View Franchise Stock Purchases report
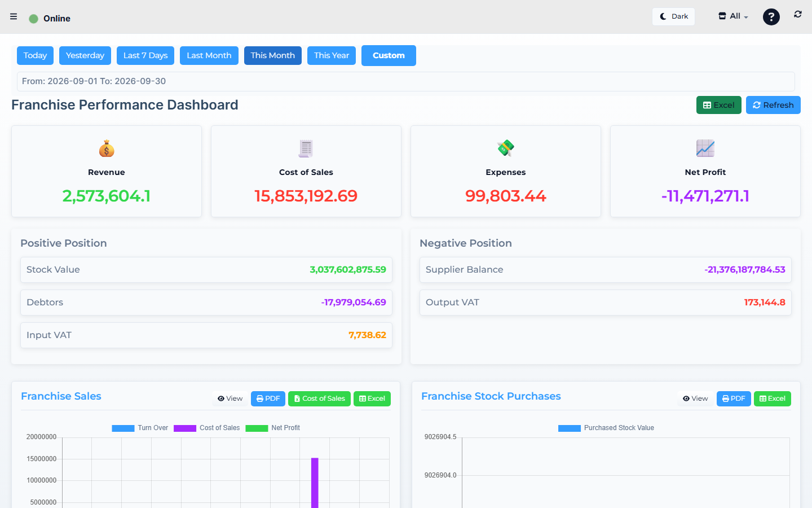This screenshot has height=508, width=812. click(695, 398)
